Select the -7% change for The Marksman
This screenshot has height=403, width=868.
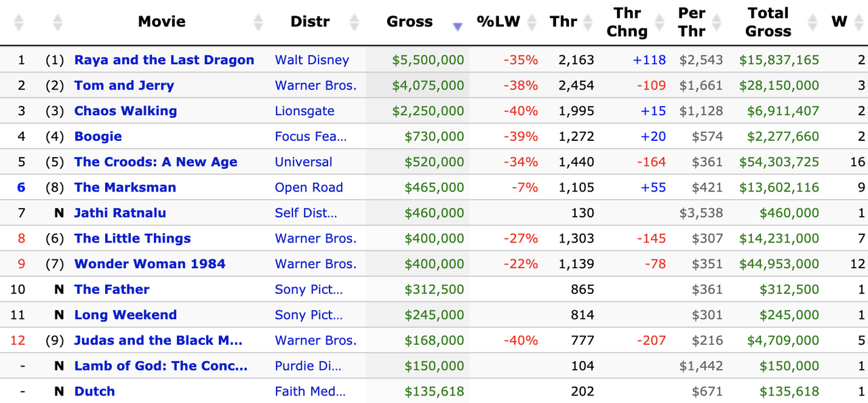pyautogui.click(x=526, y=188)
